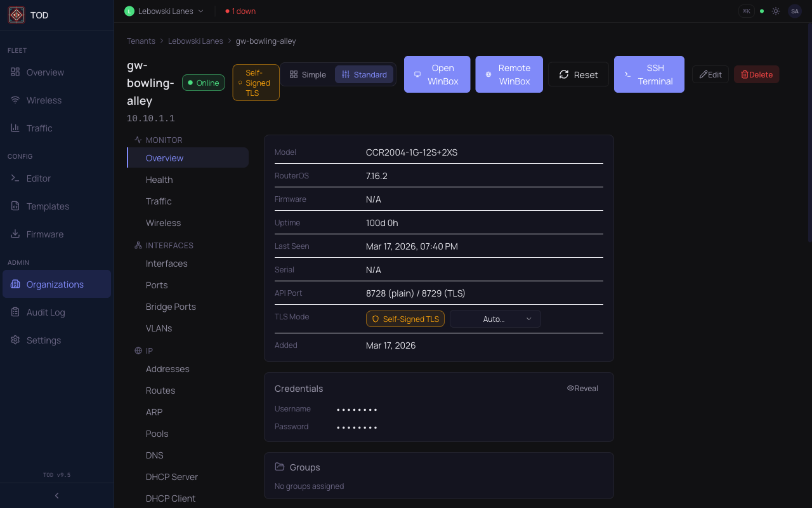The image size is (812, 508).
Task: Click the TOD logo in the top corner
Action: pos(16,15)
